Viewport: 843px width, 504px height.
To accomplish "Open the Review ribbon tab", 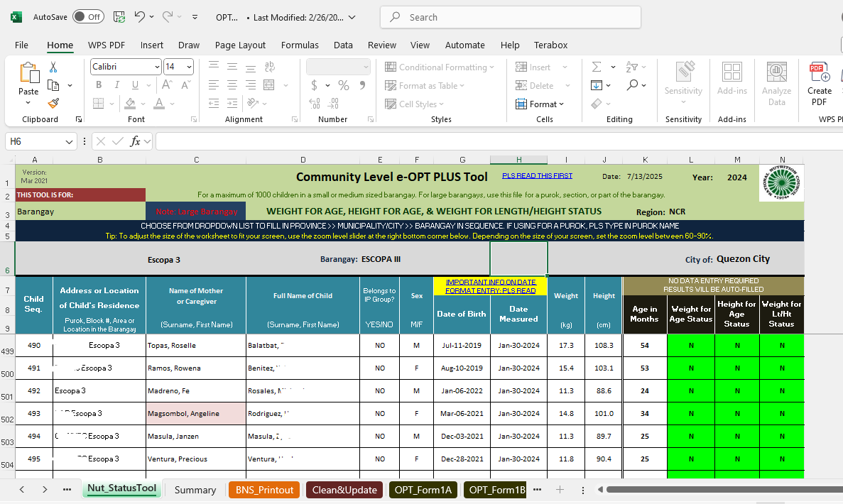I will [381, 45].
